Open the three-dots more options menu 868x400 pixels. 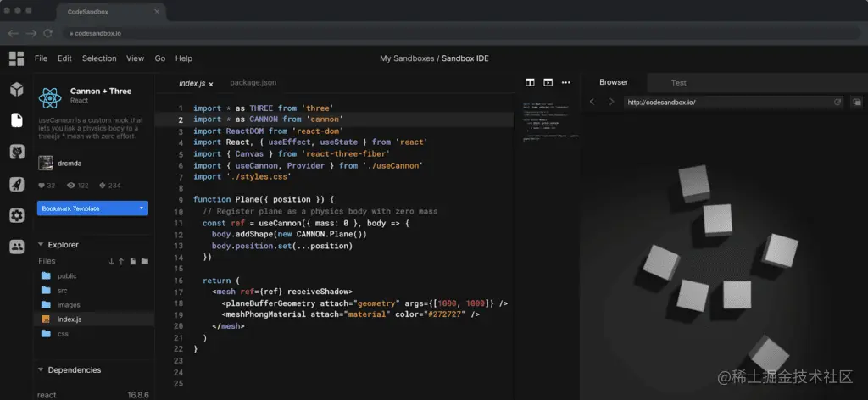click(x=565, y=82)
